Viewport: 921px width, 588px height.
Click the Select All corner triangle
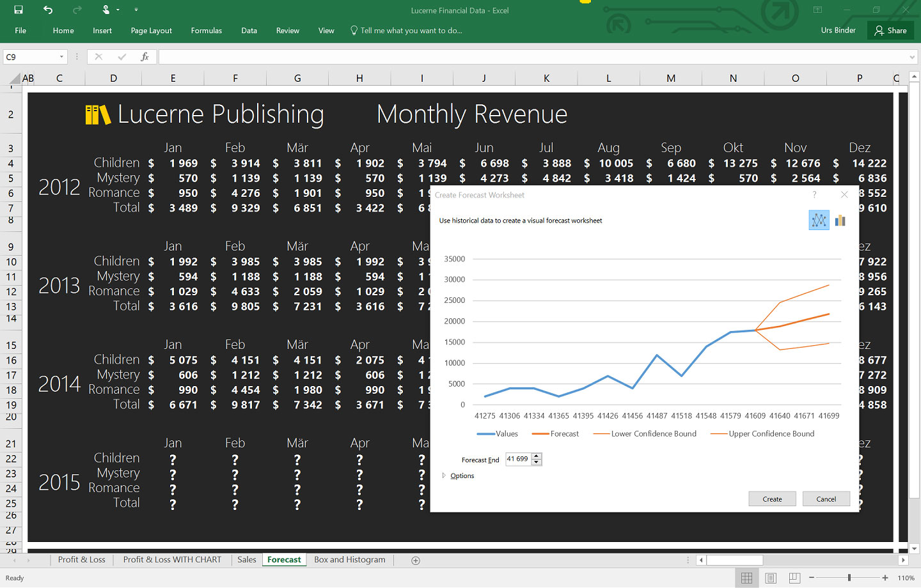[x=15, y=79]
